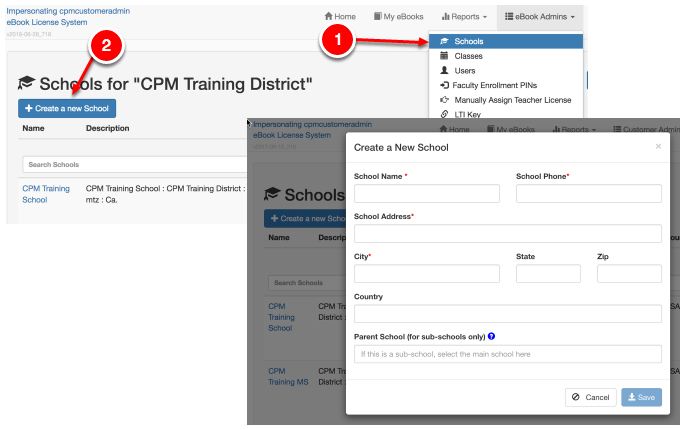Expand the Reports dropdown in navbar
Image resolution: width=685 pixels, height=430 pixels.
pos(464,17)
